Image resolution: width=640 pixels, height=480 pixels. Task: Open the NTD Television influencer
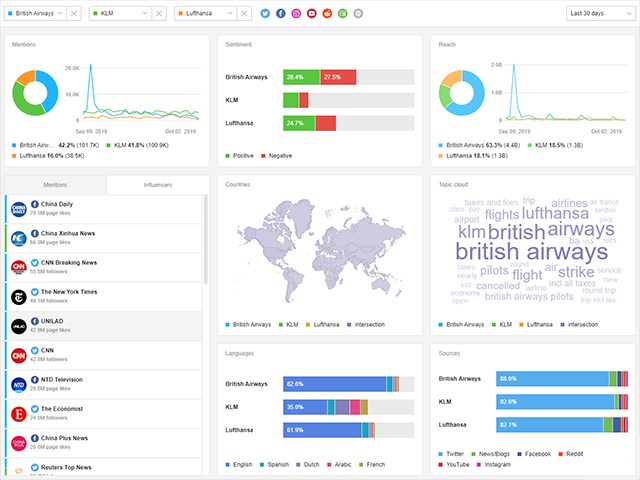click(x=104, y=384)
